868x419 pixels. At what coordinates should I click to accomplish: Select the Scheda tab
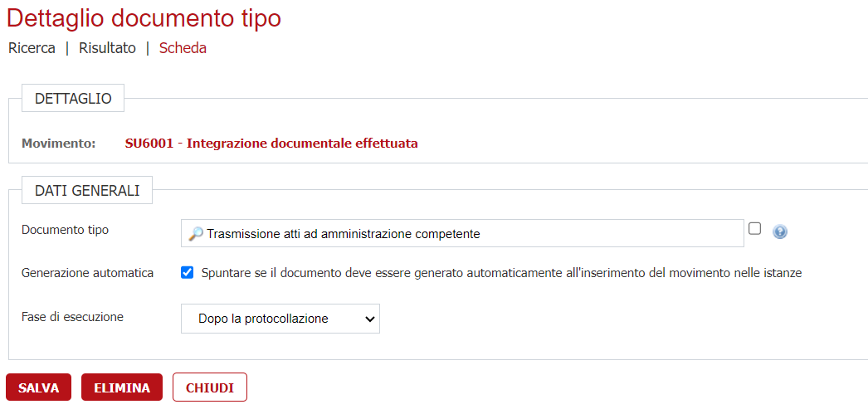tap(183, 48)
